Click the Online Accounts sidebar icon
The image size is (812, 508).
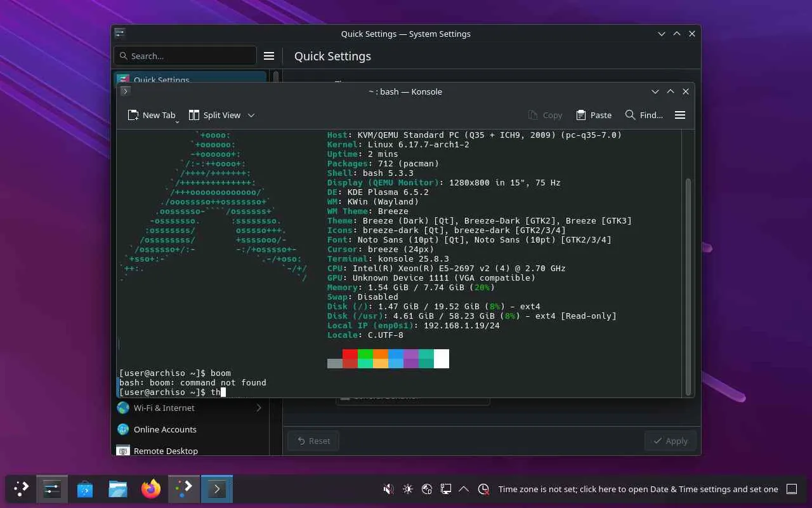[123, 429]
